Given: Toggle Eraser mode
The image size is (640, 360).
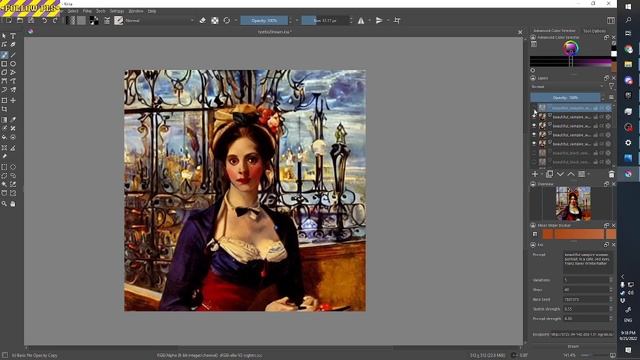Looking at the screenshot, I should [x=202, y=20].
